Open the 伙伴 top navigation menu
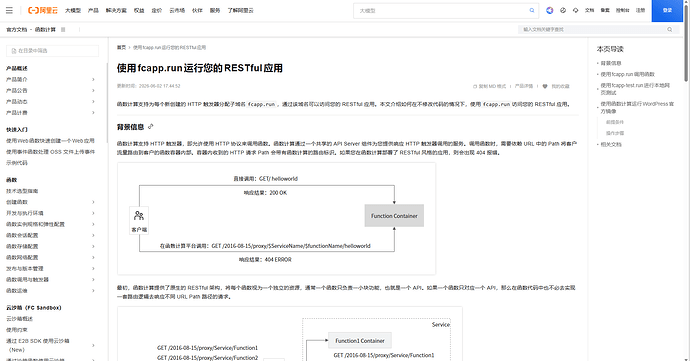 coord(197,10)
